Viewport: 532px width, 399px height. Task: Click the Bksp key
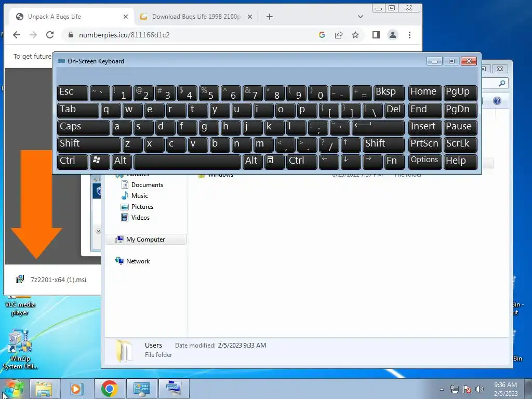[x=389, y=93]
